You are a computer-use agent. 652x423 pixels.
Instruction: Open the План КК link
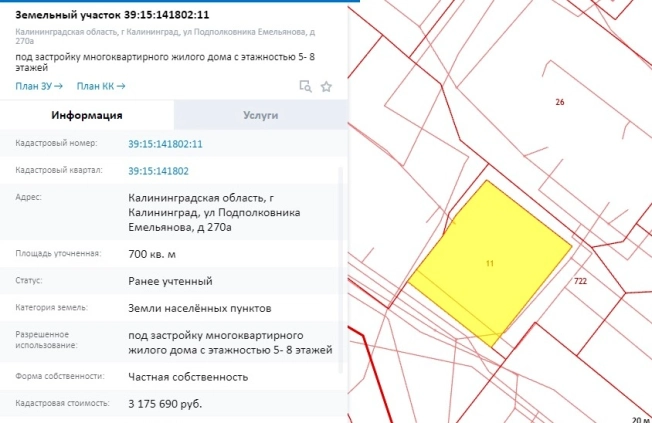point(101,86)
